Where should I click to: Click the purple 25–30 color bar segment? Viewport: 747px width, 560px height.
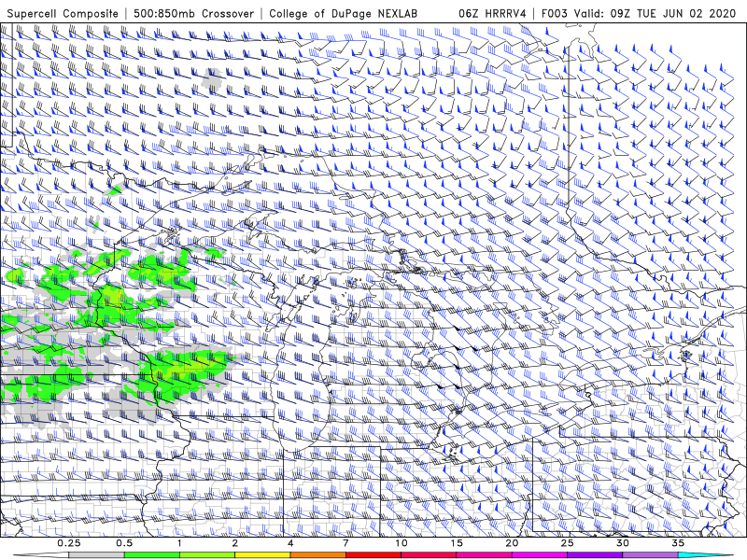(595, 555)
